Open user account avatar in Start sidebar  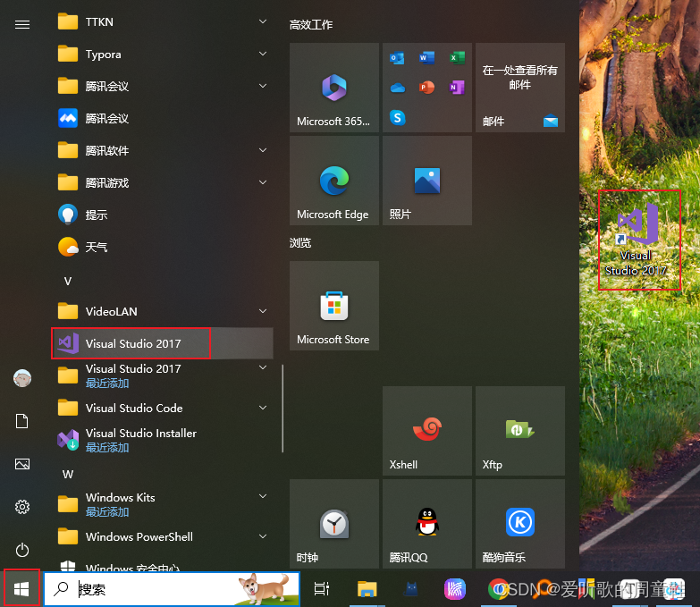point(22,378)
